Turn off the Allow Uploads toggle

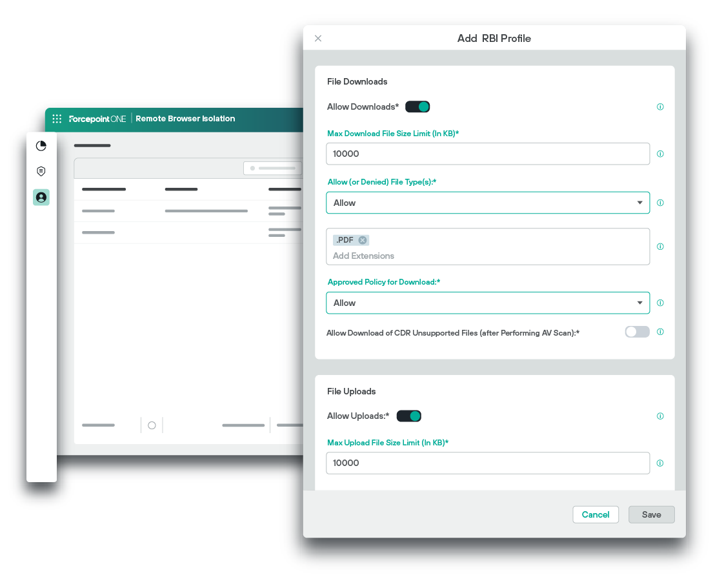(x=409, y=416)
